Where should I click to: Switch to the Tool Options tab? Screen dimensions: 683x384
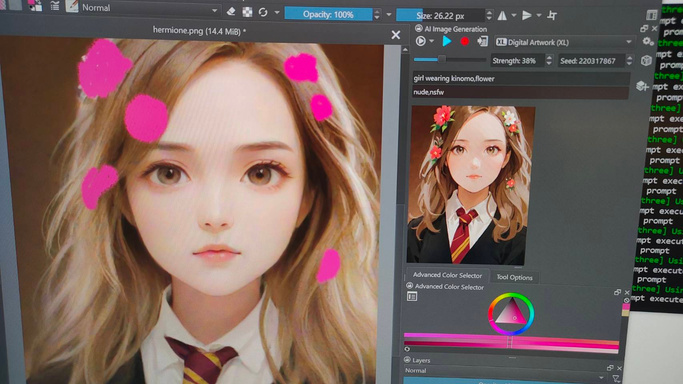point(514,277)
